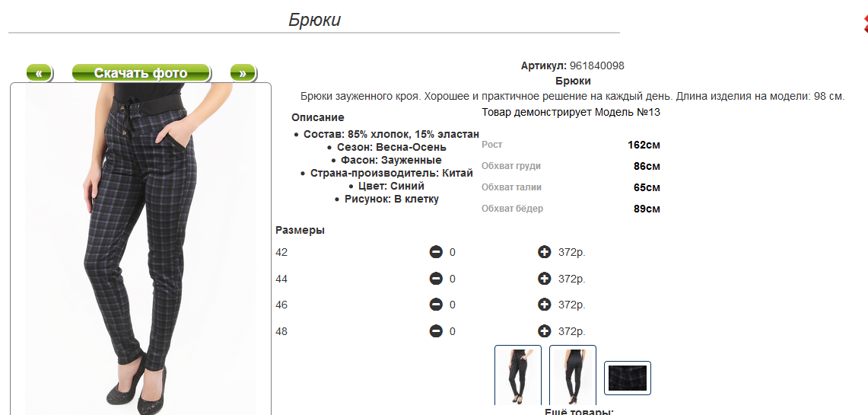Screen dimensions: 868x415
Task: Click the Обхват груди value 86см
Action: click(x=647, y=166)
